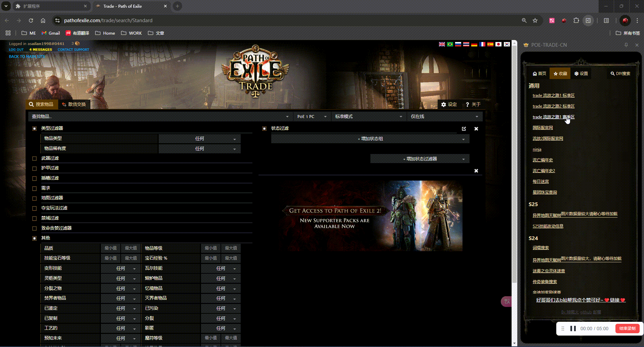Select the Korean language flag
Viewport: 644px width, 347px height.
[x=507, y=44]
